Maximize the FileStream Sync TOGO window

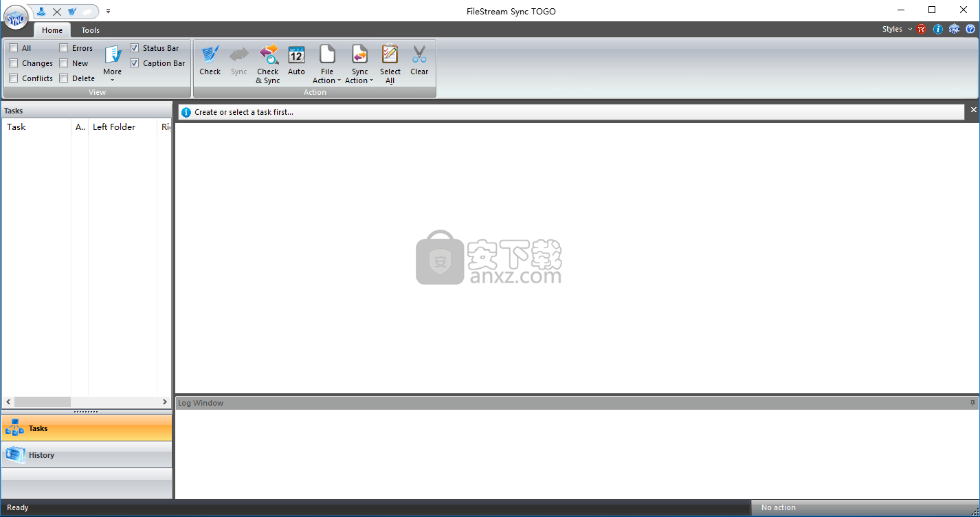(x=932, y=10)
